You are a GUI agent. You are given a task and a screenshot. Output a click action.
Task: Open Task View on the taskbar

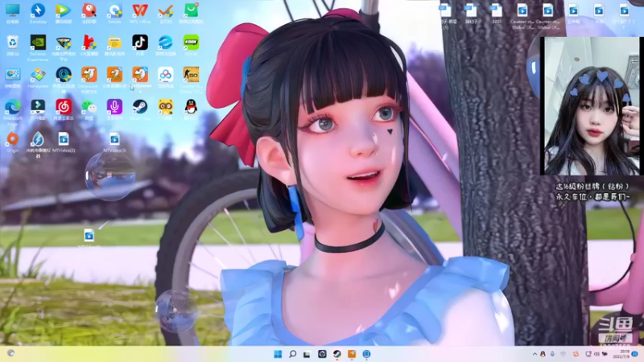(307, 354)
